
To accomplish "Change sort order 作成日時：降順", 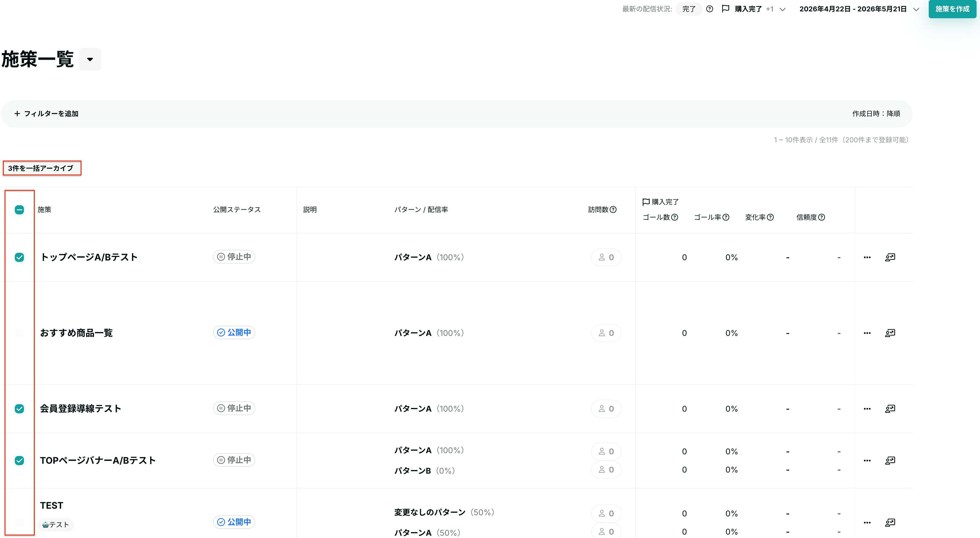I will [876, 114].
